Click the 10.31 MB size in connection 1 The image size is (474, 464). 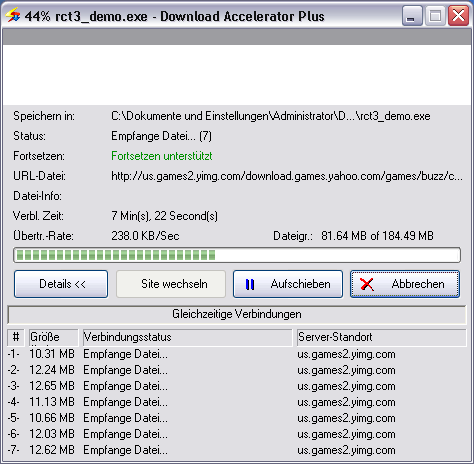(52, 354)
